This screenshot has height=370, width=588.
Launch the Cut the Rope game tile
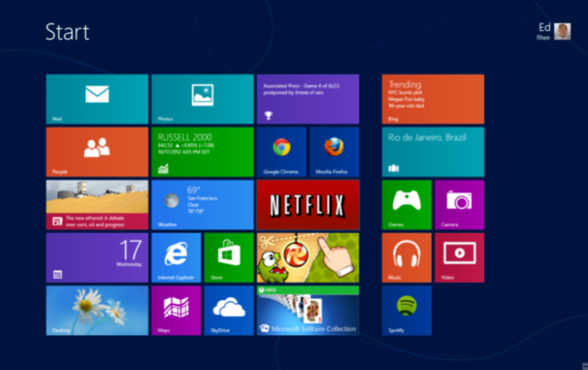[308, 258]
